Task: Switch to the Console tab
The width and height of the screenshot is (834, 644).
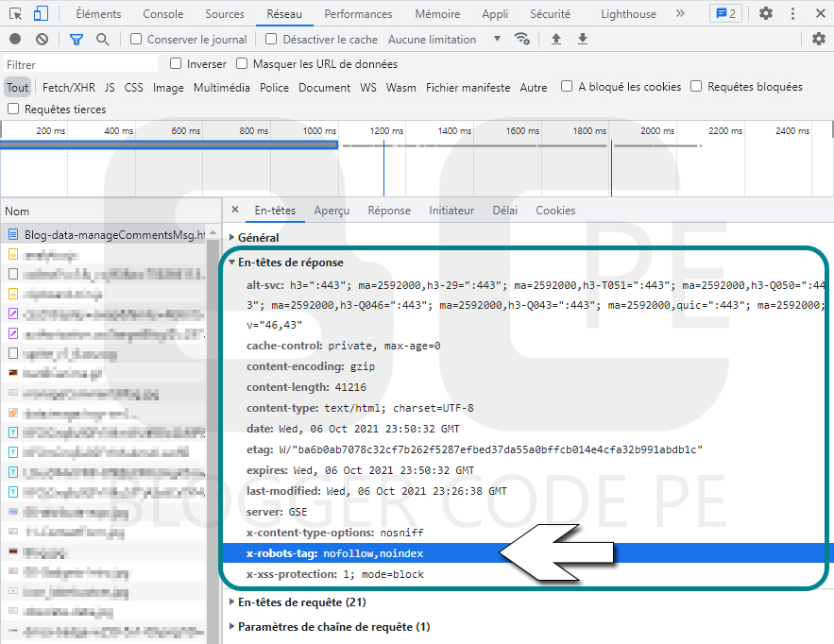Action: click(x=162, y=14)
